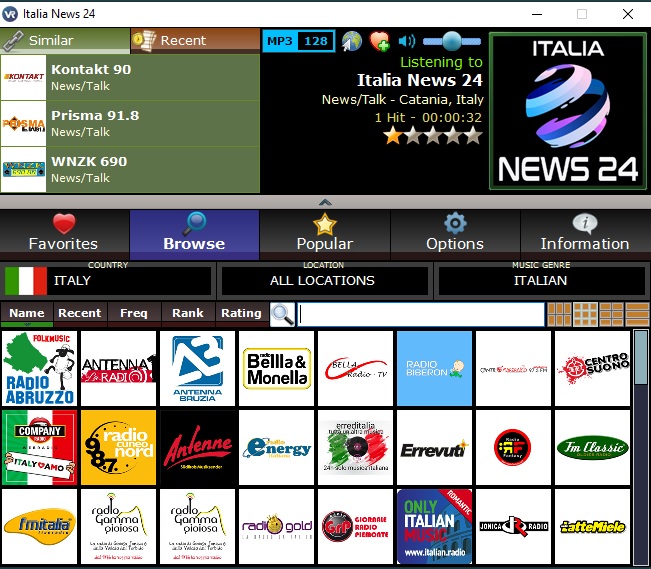This screenshot has height=569, width=651.
Task: Play Prisma 91.8 similar station
Action: (x=130, y=124)
